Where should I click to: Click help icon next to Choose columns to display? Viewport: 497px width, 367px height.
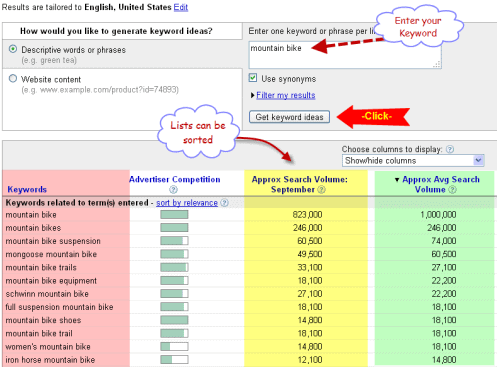click(x=450, y=149)
